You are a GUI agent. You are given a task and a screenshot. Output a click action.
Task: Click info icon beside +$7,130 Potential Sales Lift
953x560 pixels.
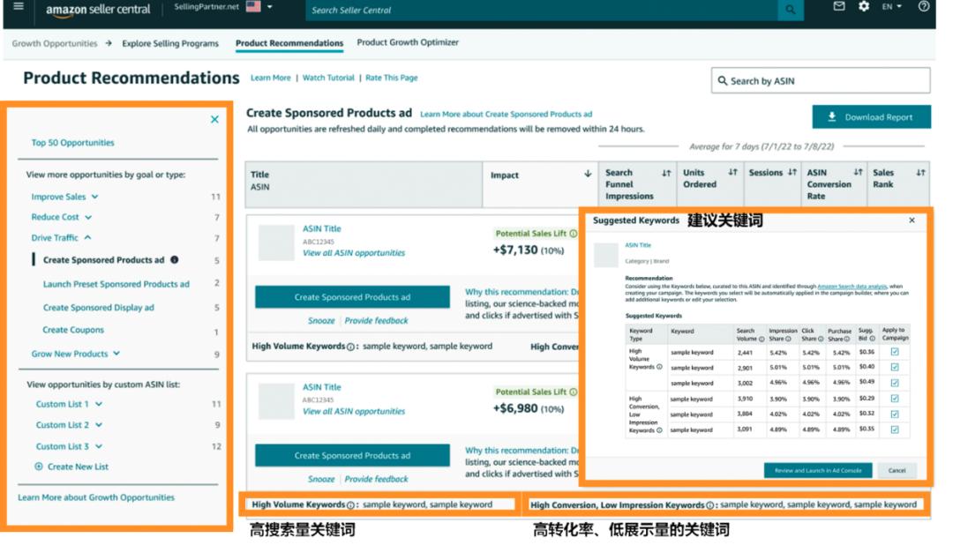point(574,233)
